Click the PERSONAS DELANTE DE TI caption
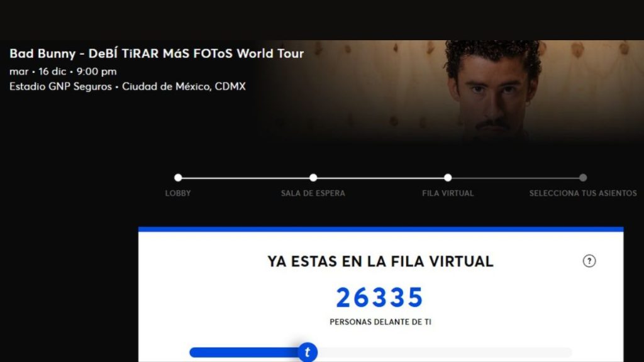The width and height of the screenshot is (644, 362). click(x=380, y=322)
